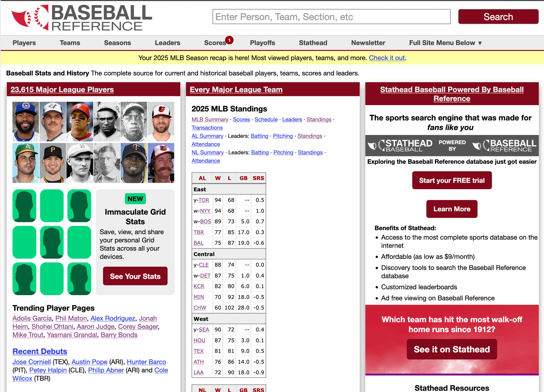Expand the Full Site Menu Below dropdown
The image size is (544, 392).
coord(445,43)
